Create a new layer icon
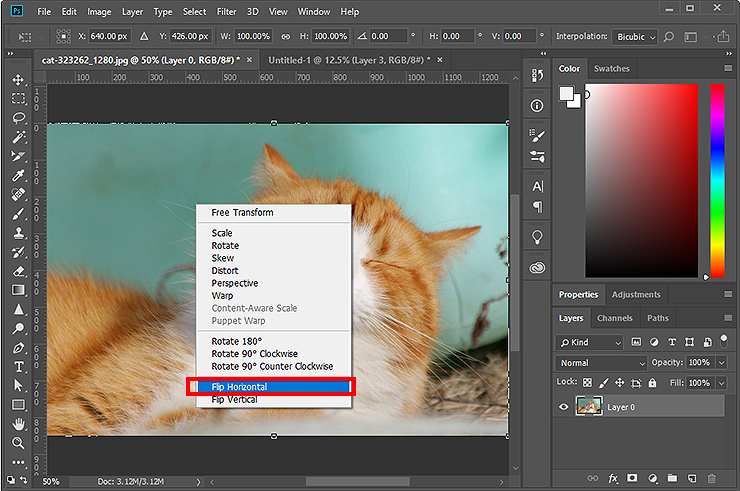Image resolution: width=740 pixels, height=491 pixels. click(692, 478)
